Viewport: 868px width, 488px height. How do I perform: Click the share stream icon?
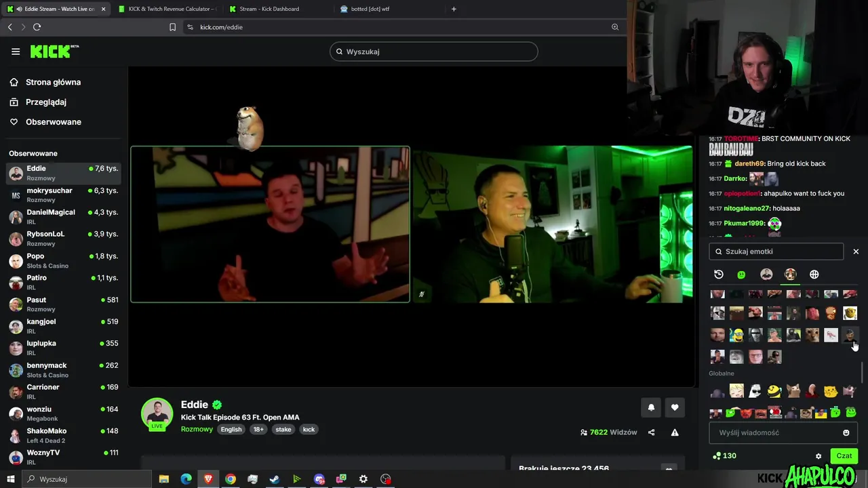[x=652, y=432]
